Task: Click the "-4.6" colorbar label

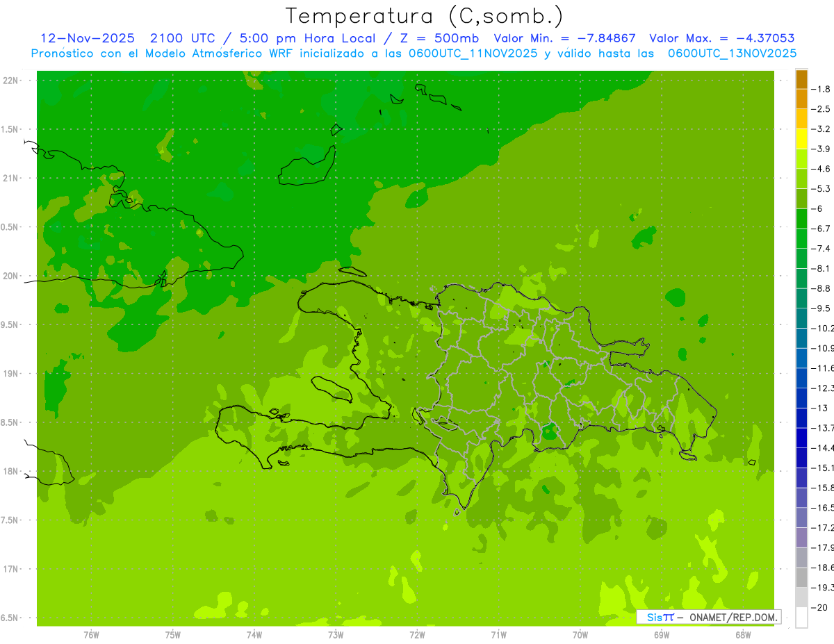Action: (821, 169)
